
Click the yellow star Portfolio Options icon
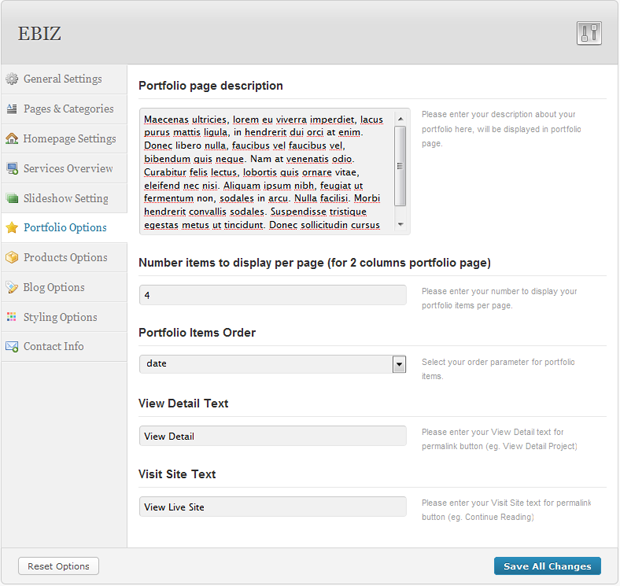[12, 228]
